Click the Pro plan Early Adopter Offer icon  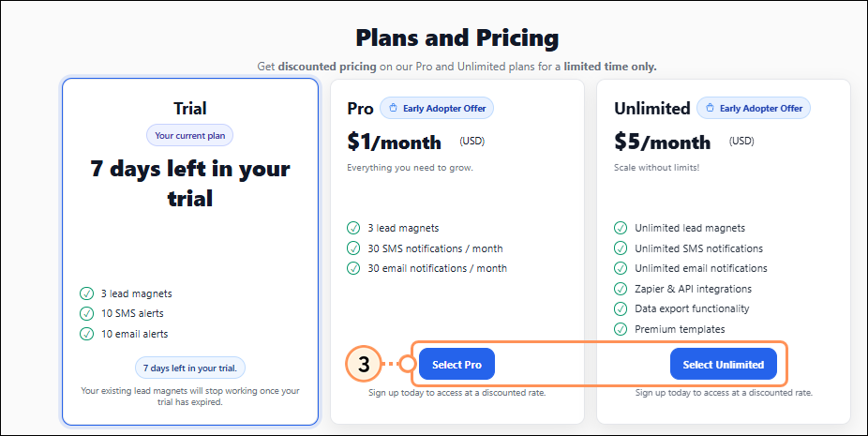pyautogui.click(x=395, y=108)
